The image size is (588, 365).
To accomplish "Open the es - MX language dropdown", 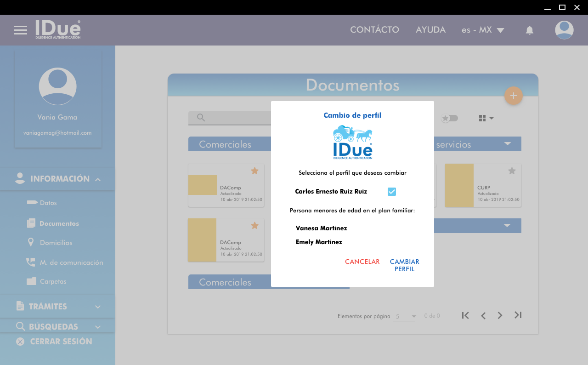I will tap(483, 30).
